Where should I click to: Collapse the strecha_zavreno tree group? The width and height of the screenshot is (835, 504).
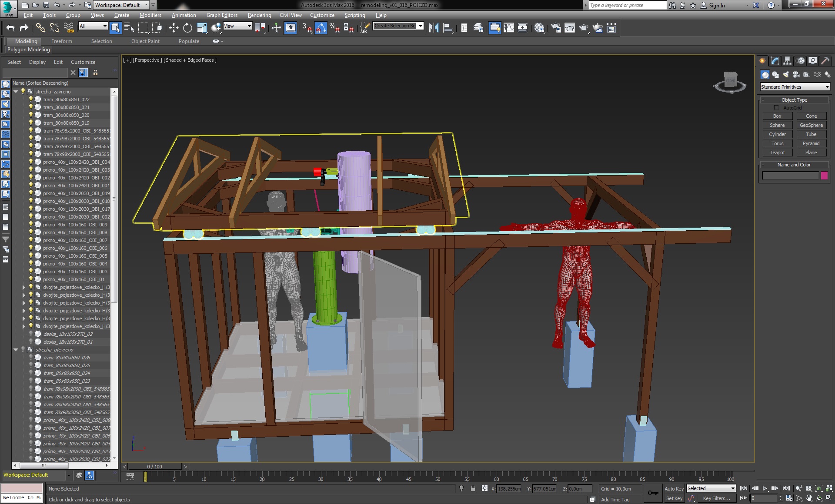16,91
